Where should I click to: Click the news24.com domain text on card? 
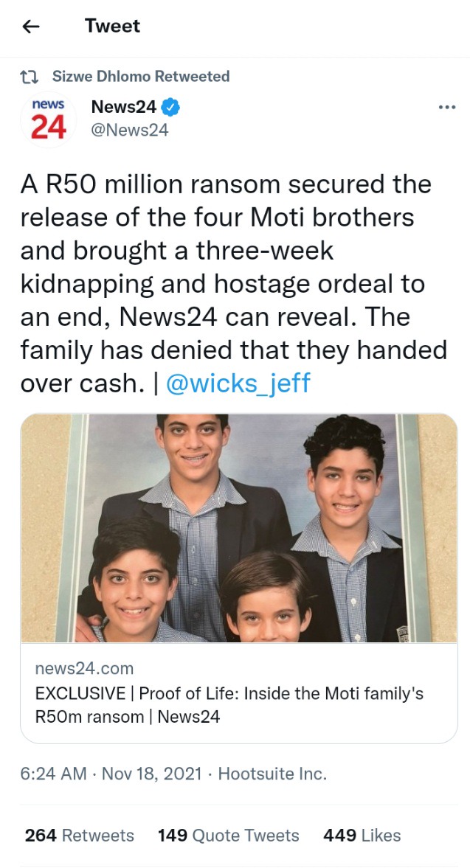click(x=84, y=669)
